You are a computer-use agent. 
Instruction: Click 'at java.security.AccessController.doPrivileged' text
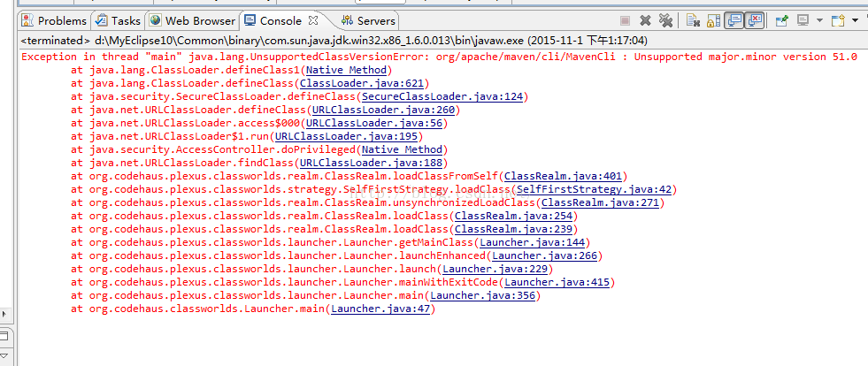[x=213, y=149]
